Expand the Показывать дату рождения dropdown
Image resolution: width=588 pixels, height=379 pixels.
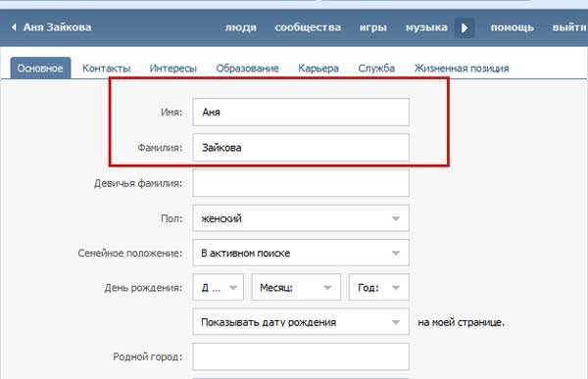(301, 322)
